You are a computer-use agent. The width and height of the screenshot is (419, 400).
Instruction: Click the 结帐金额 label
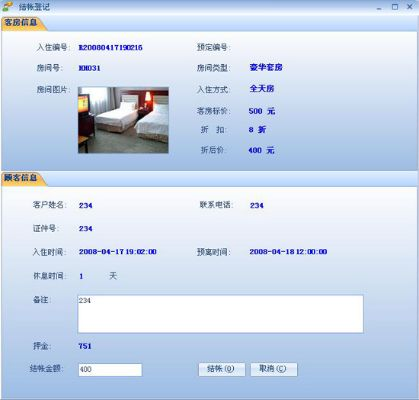(47, 368)
